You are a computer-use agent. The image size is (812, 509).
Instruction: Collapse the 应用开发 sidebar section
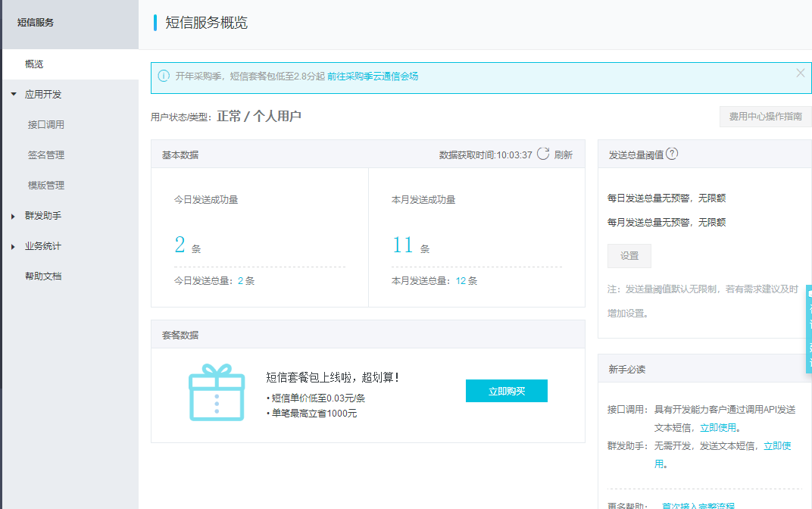click(x=14, y=95)
